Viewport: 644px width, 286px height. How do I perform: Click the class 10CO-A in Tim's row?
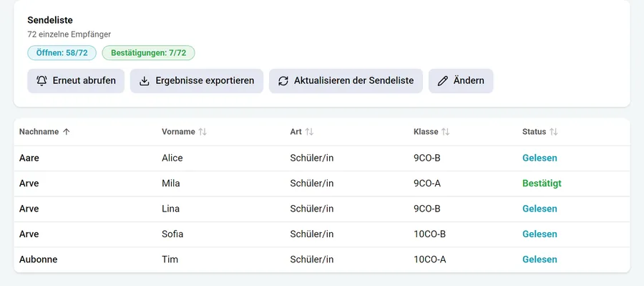point(429,259)
